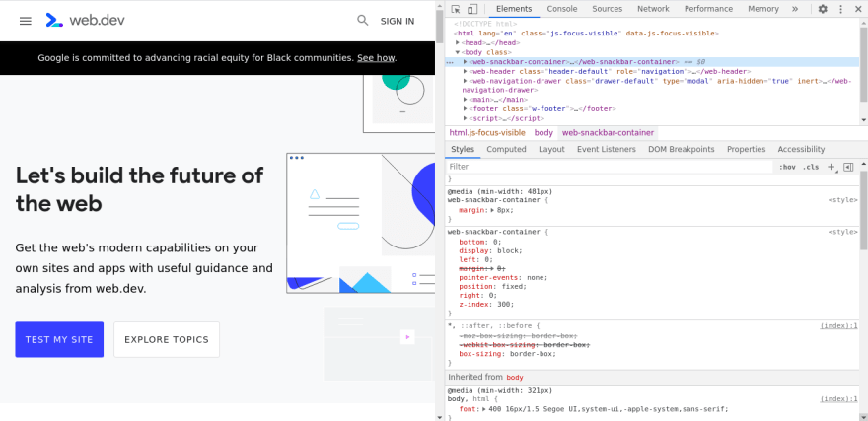This screenshot has height=421, width=868.
Task: Click the hero browser illustration
Action: coord(361,224)
